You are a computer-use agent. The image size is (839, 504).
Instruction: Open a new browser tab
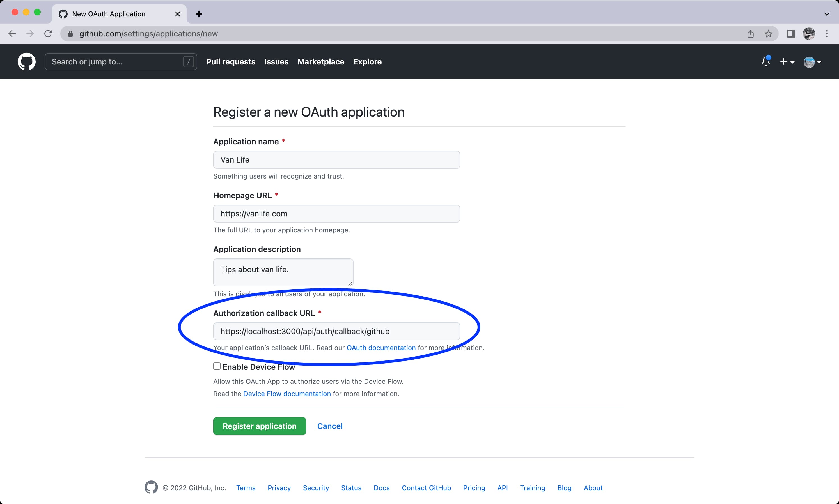click(199, 14)
